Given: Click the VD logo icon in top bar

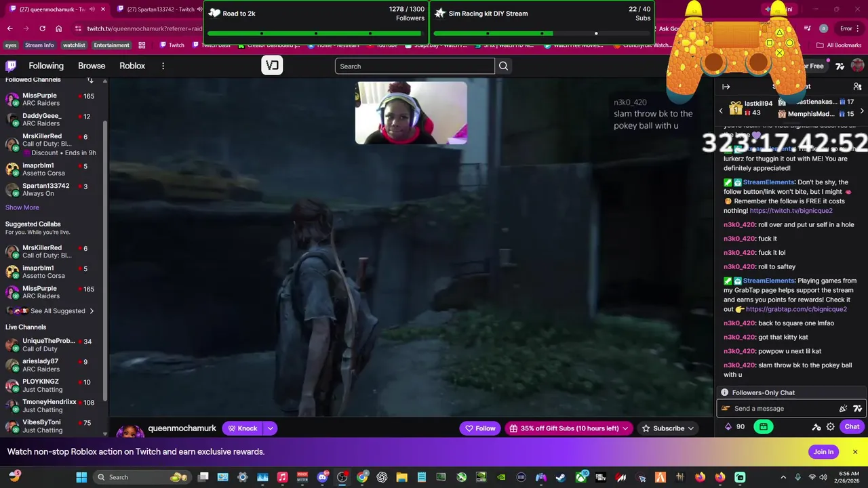Looking at the screenshot, I should click(x=272, y=66).
